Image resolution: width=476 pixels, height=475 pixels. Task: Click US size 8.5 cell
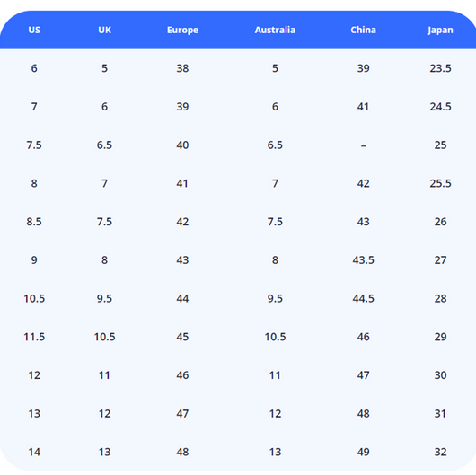click(x=34, y=222)
